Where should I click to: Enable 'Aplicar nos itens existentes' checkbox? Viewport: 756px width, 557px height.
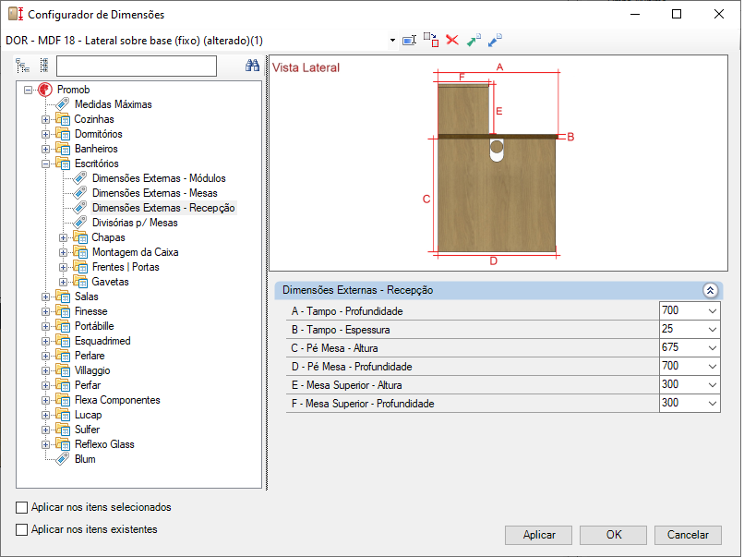(22, 529)
